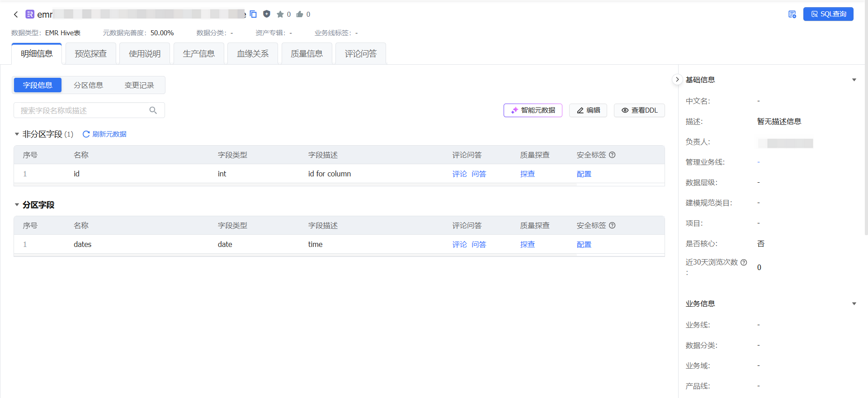Click the 'time' description cell

point(316,244)
